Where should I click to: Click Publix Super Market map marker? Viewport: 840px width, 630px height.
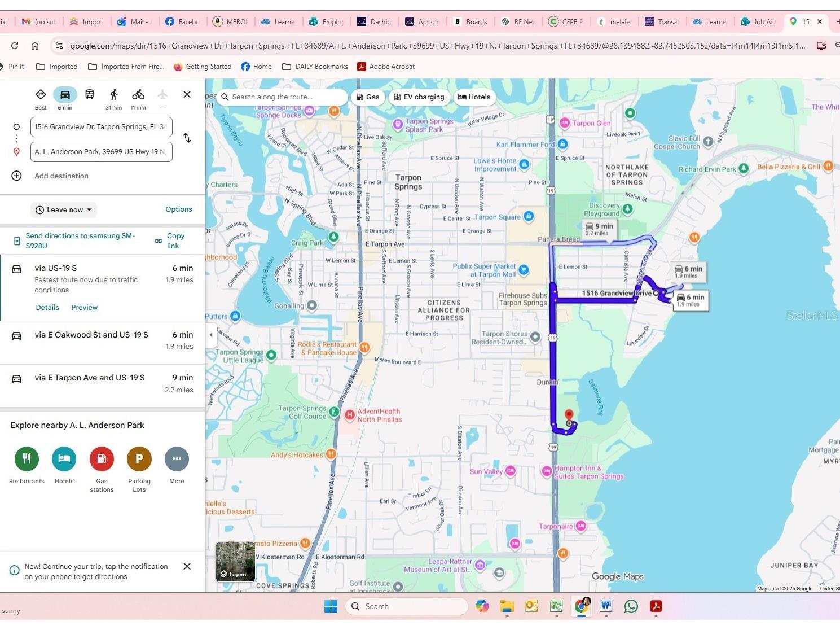point(524,270)
